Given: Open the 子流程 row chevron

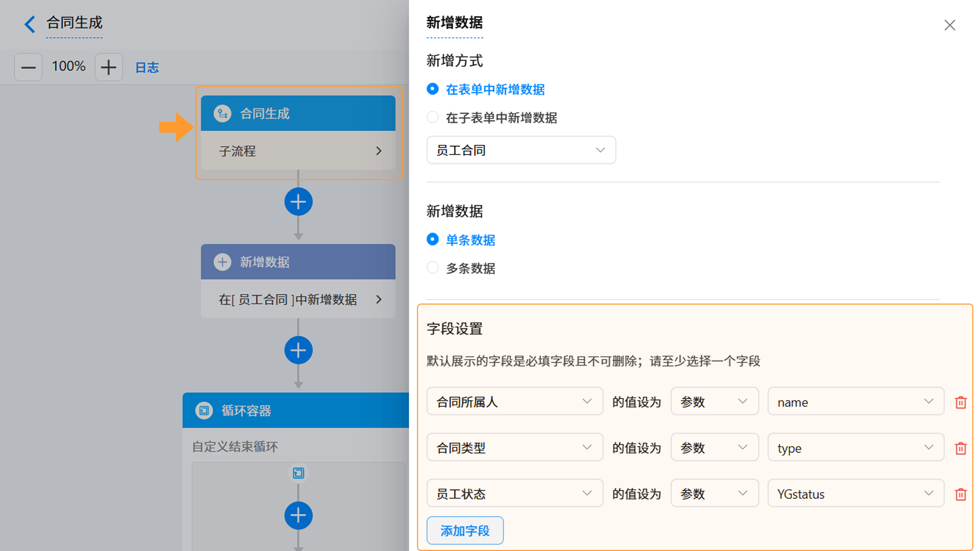Looking at the screenshot, I should coord(378,151).
